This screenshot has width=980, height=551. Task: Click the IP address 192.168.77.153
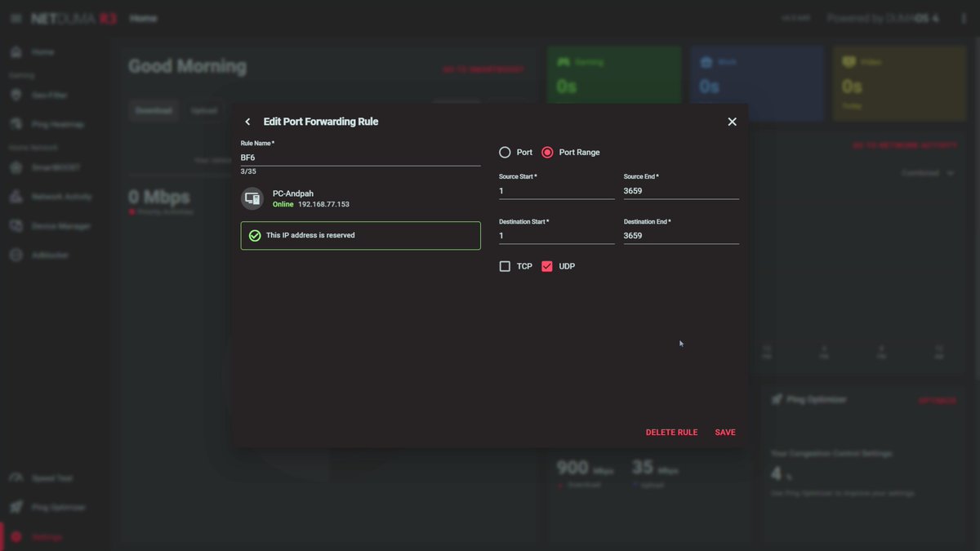click(x=323, y=204)
